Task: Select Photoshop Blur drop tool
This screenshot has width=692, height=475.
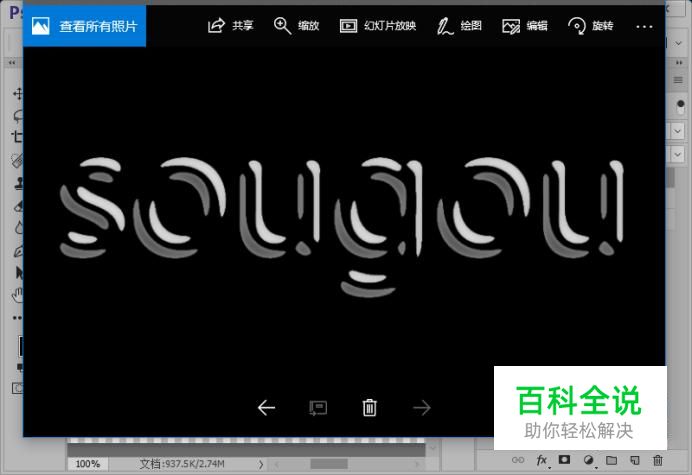Action: pyautogui.click(x=19, y=228)
